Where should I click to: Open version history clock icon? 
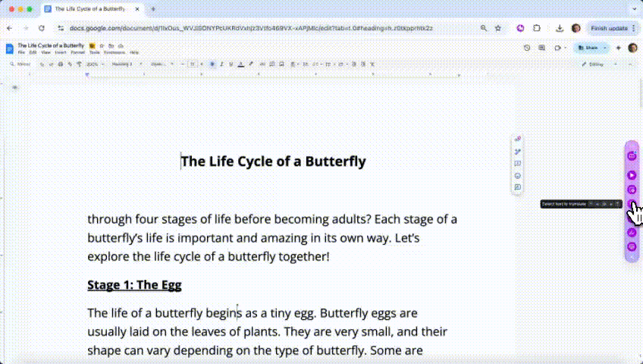point(527,48)
